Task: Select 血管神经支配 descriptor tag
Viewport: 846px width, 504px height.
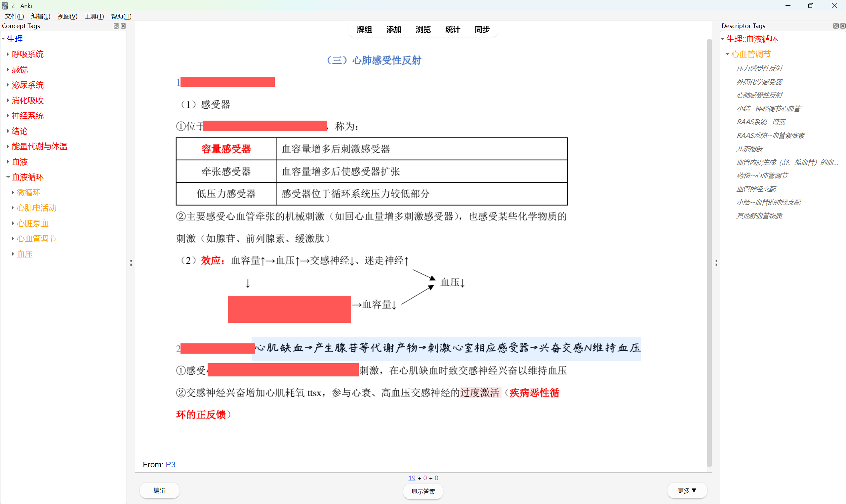Action: pos(756,189)
